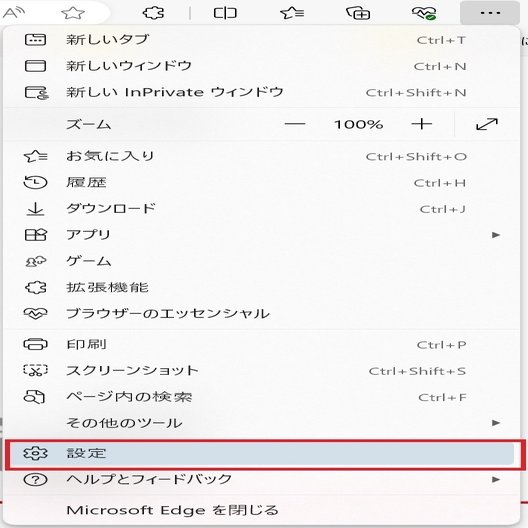Open 新しい InPrivate ウィンドウ

261,92
